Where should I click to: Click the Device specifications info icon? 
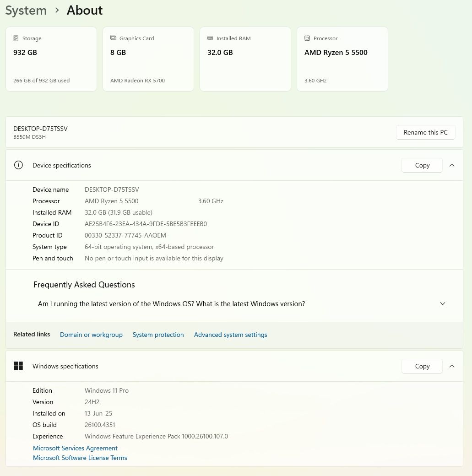coord(18,165)
